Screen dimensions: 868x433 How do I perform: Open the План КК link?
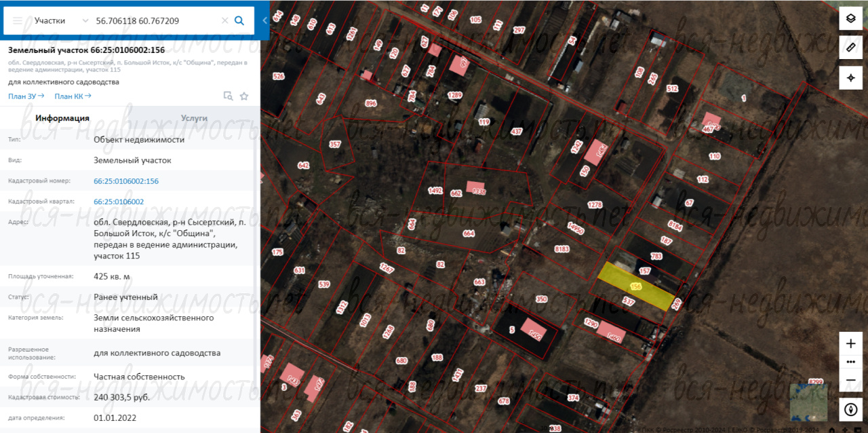click(73, 96)
